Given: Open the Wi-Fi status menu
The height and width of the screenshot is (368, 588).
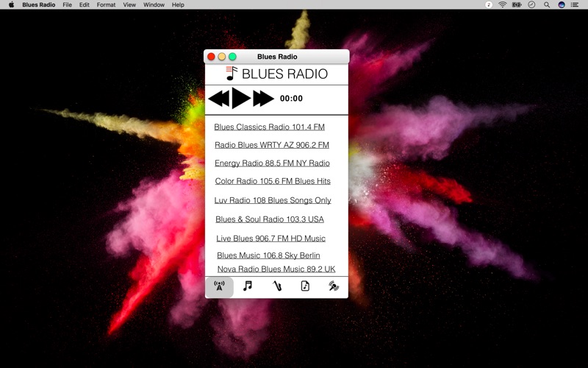Looking at the screenshot, I should pos(503,5).
